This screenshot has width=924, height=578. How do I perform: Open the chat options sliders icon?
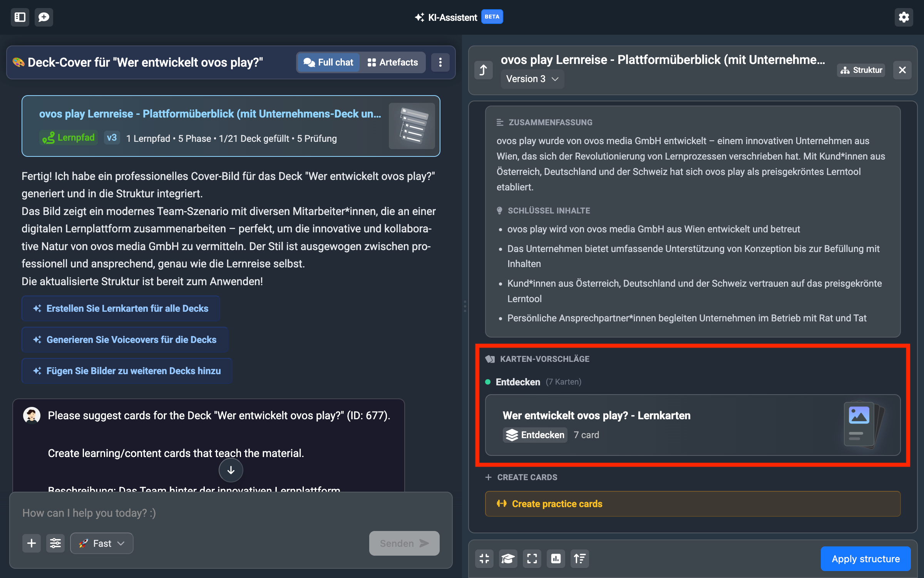pos(55,543)
